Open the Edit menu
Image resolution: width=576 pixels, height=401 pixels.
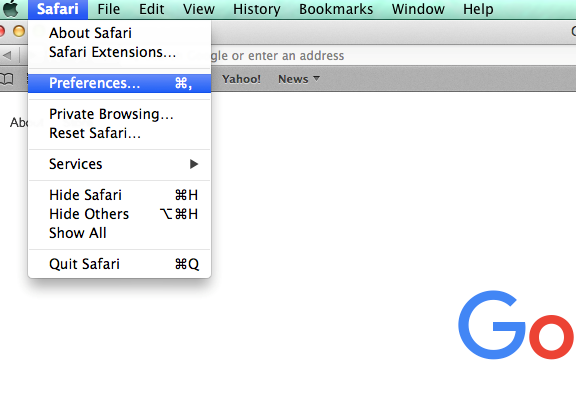[x=151, y=9]
